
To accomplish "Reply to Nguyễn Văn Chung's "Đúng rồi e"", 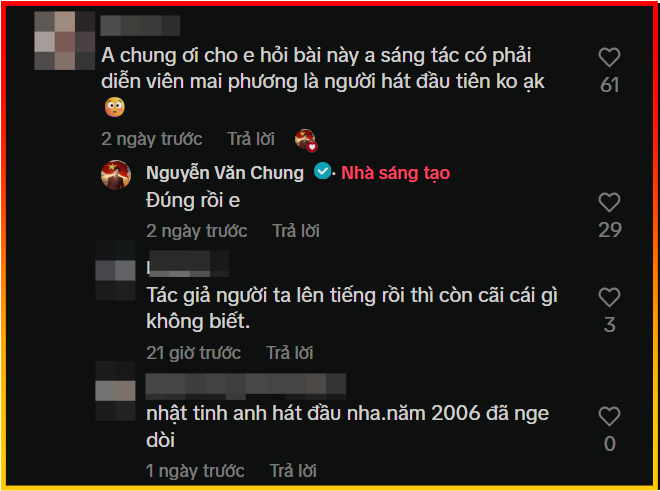I will tap(296, 231).
